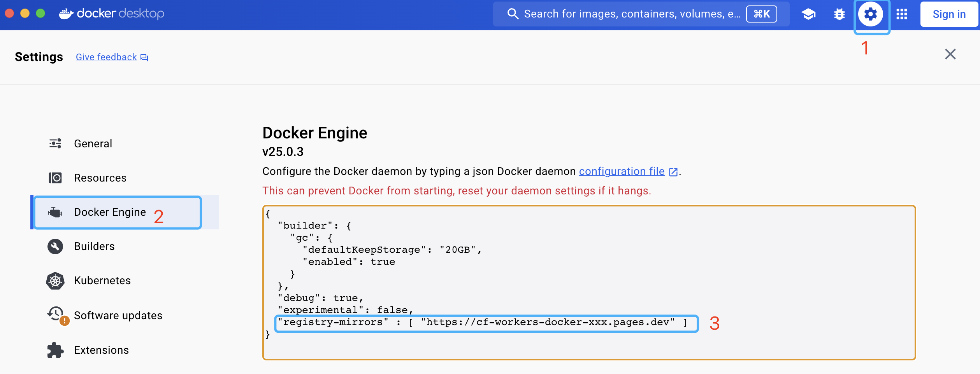
Task: Click inside the daemon JSON editor
Action: point(589,283)
